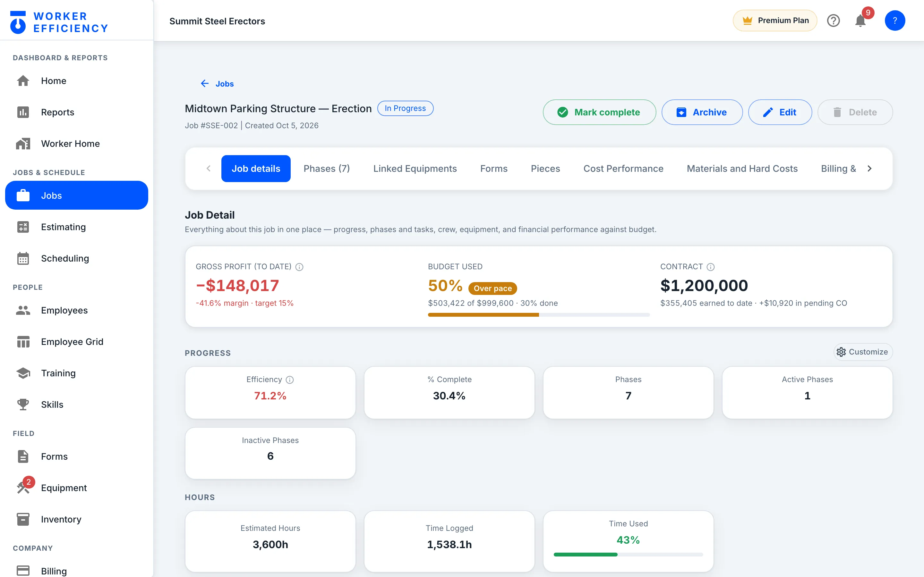This screenshot has width=924, height=577.
Task: Click the Budget Used progress bar
Action: (538, 315)
